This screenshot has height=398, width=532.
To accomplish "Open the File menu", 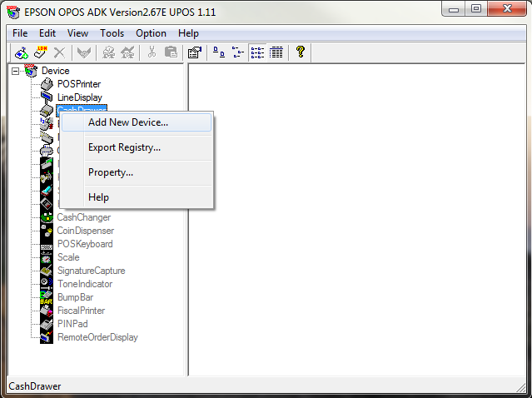I will click(x=20, y=33).
